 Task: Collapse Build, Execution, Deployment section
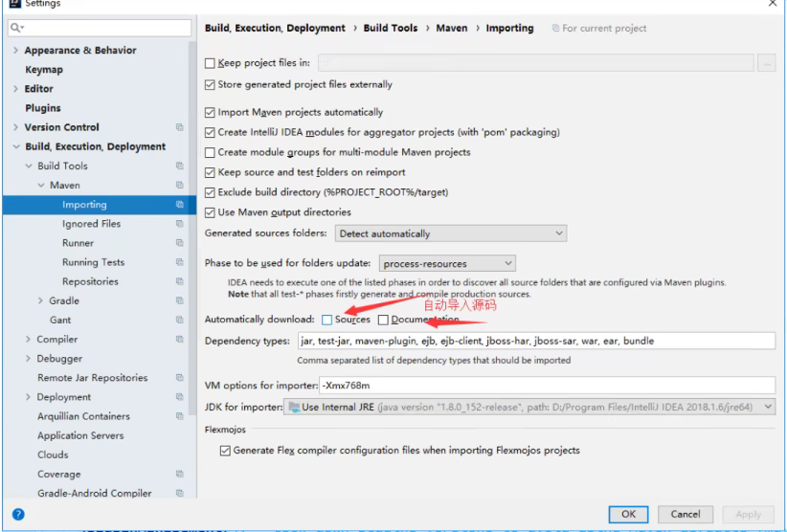16,147
